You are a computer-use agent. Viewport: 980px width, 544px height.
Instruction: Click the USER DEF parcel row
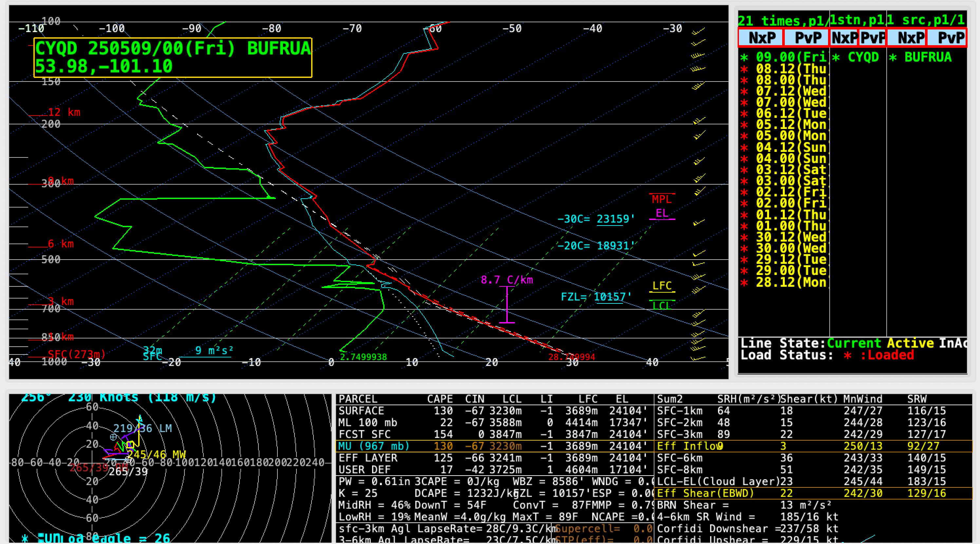(x=494, y=470)
